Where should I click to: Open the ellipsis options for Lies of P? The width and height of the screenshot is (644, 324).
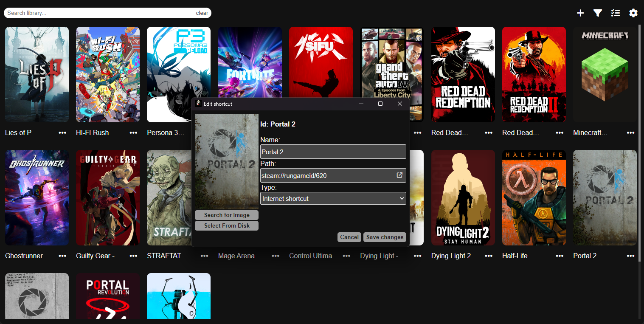(62, 132)
